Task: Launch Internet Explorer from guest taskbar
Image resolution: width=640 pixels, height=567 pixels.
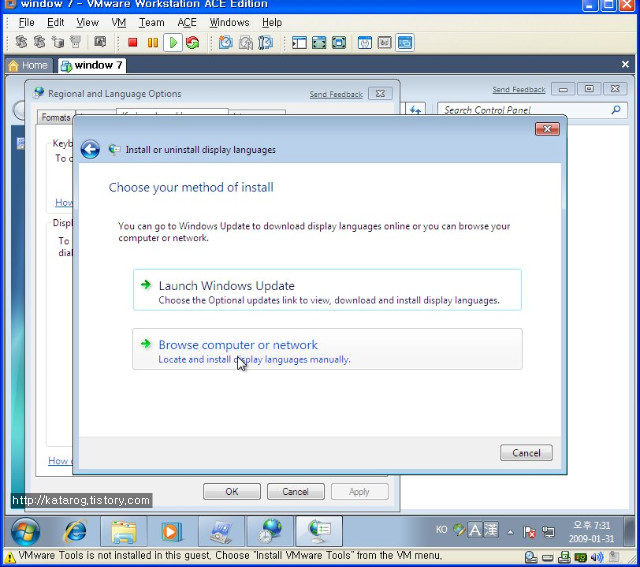Action: tap(76, 531)
